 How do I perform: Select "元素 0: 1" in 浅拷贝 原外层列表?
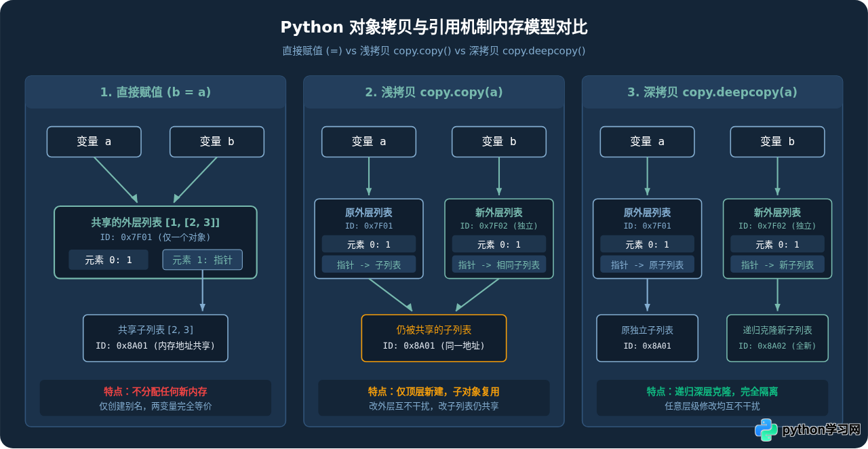(369, 245)
